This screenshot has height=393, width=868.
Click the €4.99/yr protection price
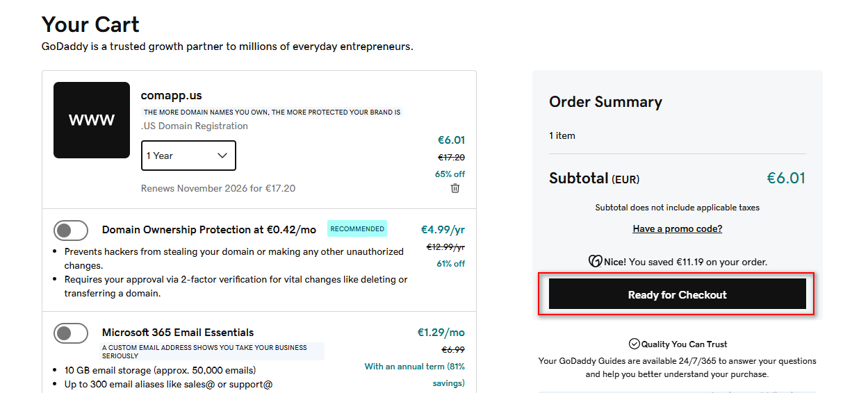(x=443, y=230)
